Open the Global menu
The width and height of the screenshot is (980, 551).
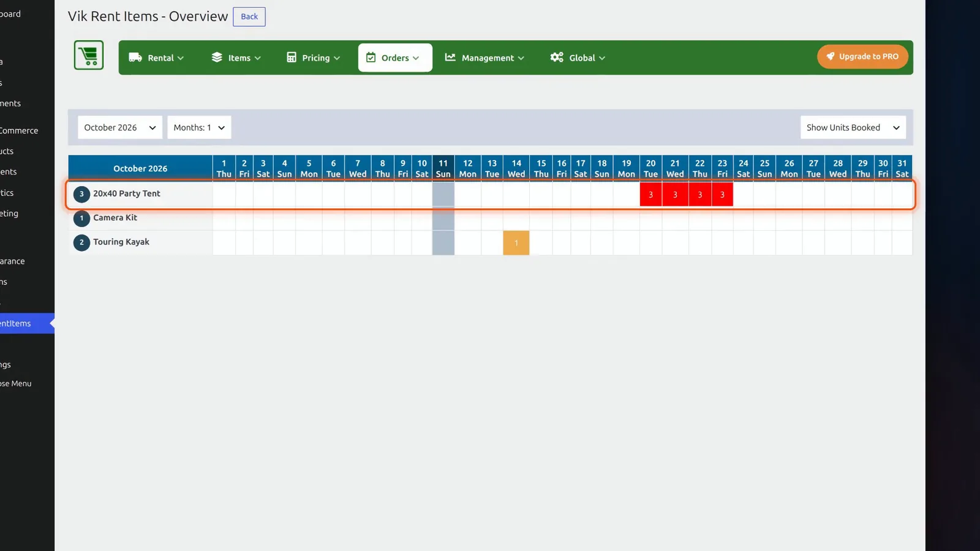(x=578, y=58)
